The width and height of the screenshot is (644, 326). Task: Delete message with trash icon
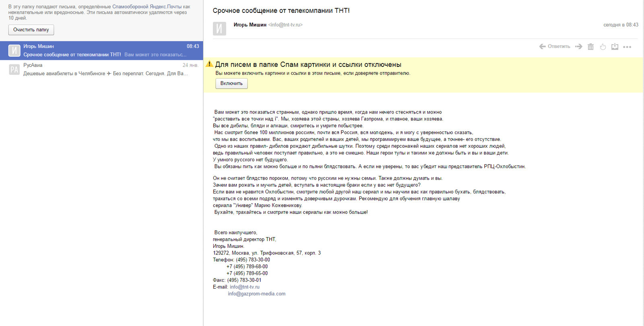(590, 47)
